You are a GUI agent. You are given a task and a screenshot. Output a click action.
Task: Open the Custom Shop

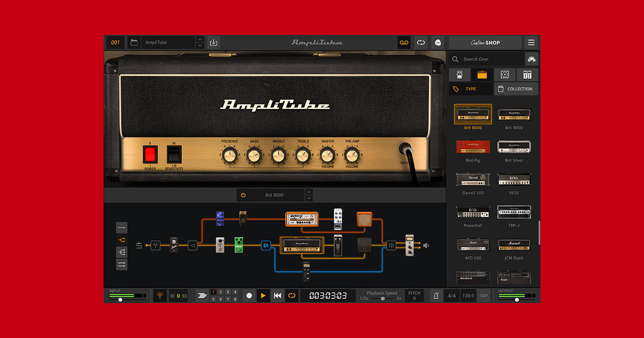pyautogui.click(x=486, y=42)
